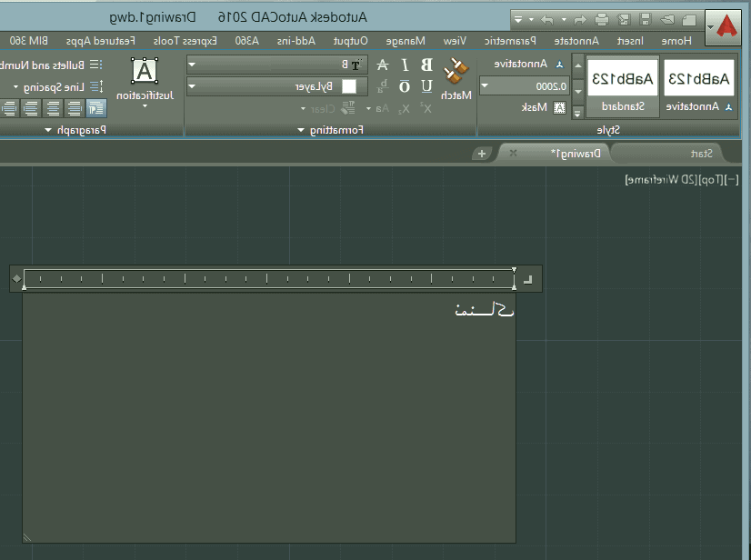Click the tab style selector beside the ruler

click(x=527, y=279)
